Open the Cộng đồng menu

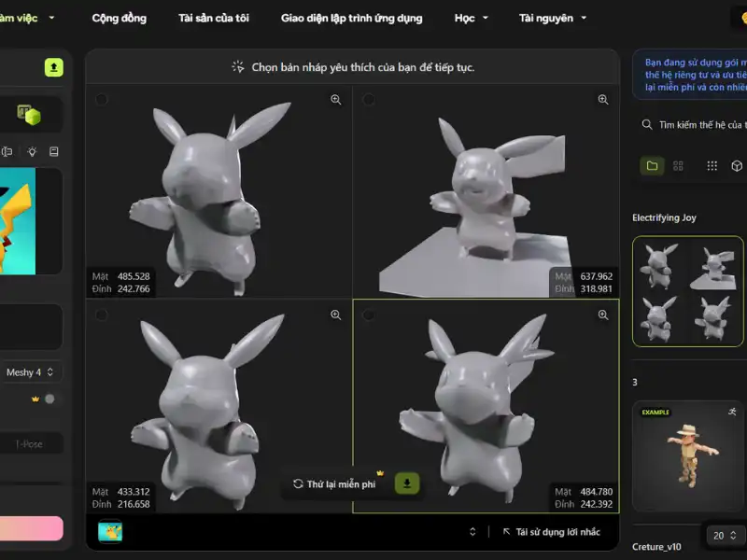pos(119,17)
